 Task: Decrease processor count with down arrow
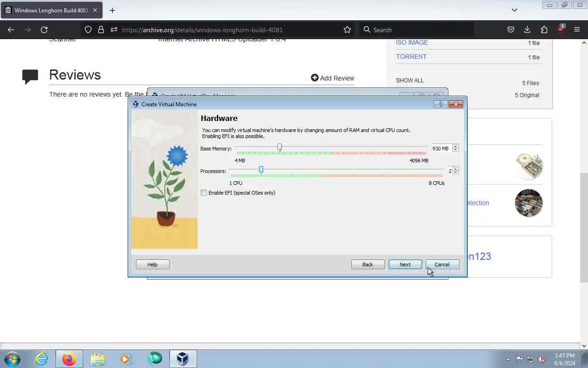click(x=456, y=172)
